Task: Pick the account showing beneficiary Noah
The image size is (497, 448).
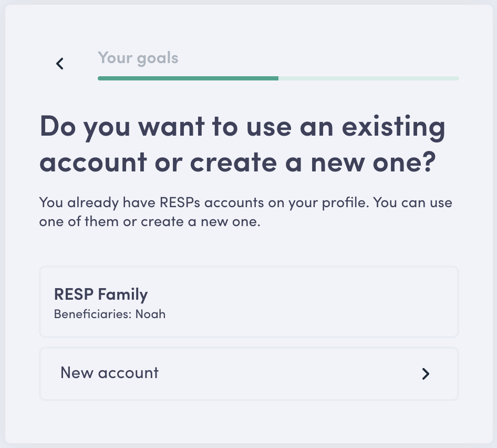Action: pyautogui.click(x=248, y=302)
